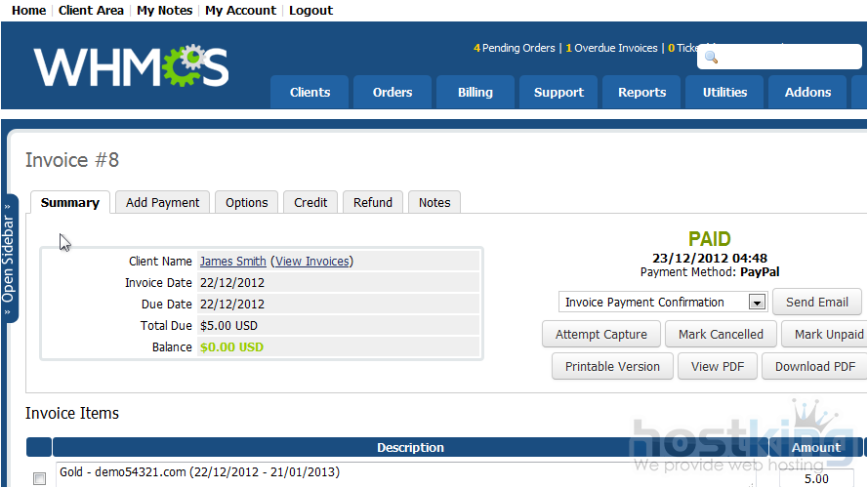Tick the Gold invoice item checkbox
Screen dimensions: 868x488
coord(39,478)
